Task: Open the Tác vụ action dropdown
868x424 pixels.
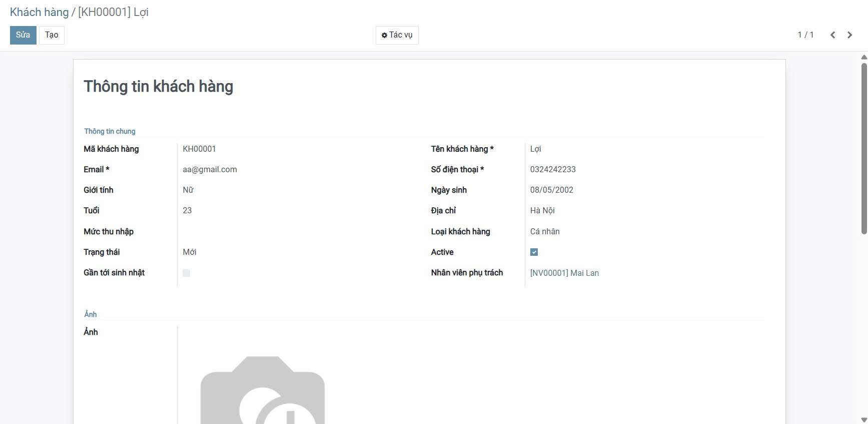Action: click(397, 35)
